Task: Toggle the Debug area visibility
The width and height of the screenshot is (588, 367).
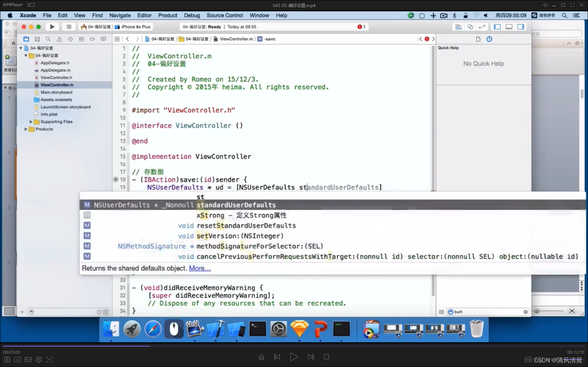Action: coord(509,27)
